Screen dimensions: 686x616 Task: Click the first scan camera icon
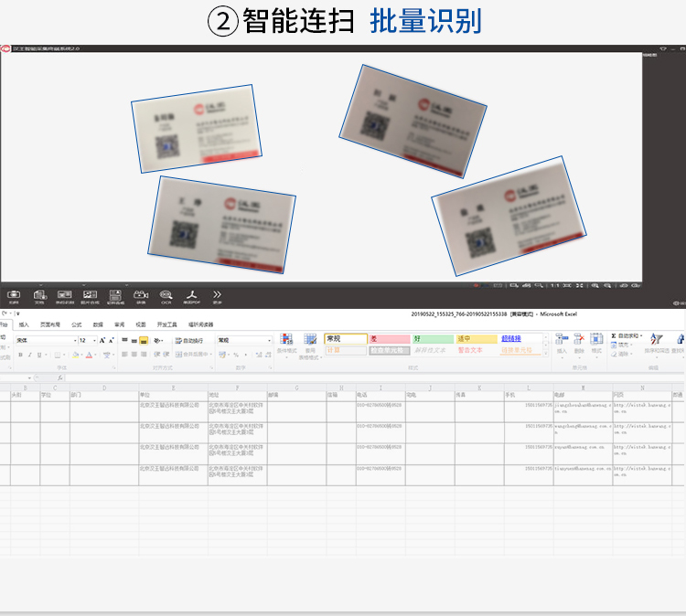[x=14, y=296]
